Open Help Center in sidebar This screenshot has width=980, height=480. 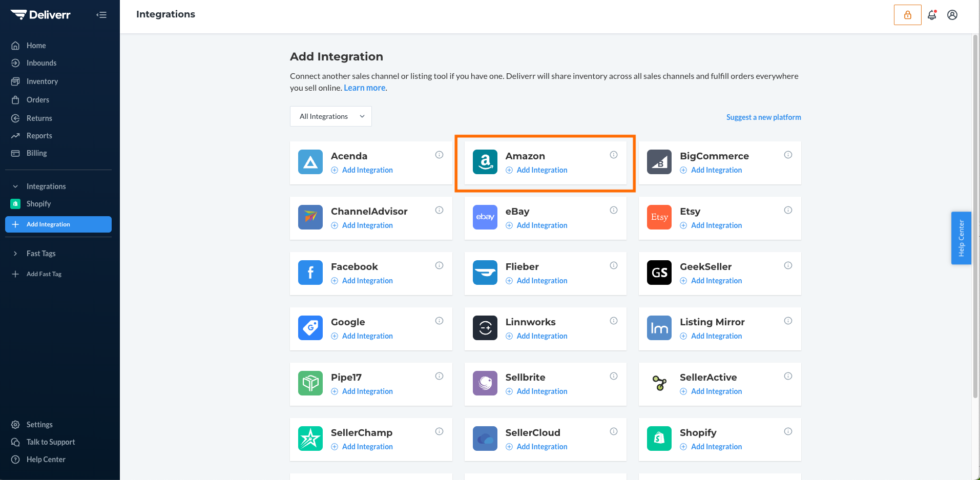46,460
